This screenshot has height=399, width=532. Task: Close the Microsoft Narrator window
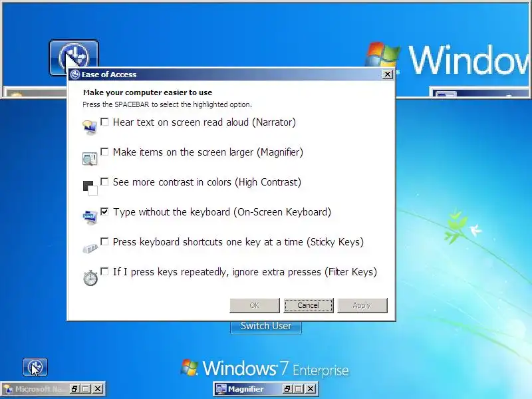pyautogui.click(x=98, y=389)
